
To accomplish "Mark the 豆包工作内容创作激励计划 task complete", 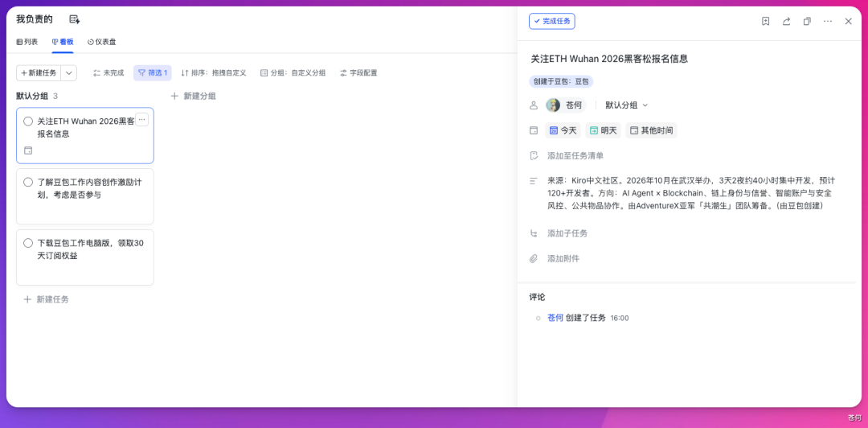I will click(28, 183).
